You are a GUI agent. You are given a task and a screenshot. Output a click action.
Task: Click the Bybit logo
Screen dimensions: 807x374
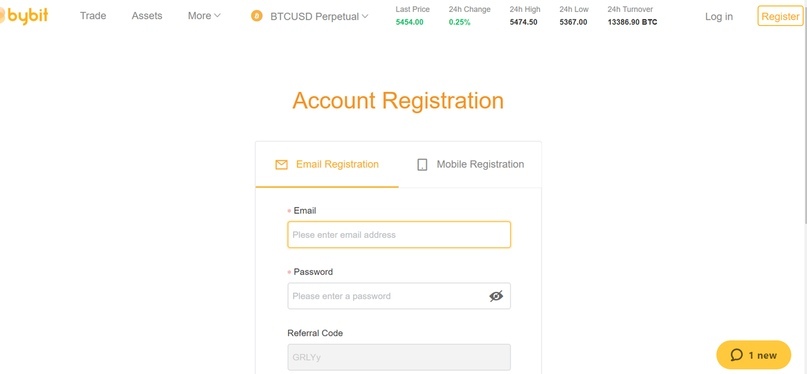(24, 16)
